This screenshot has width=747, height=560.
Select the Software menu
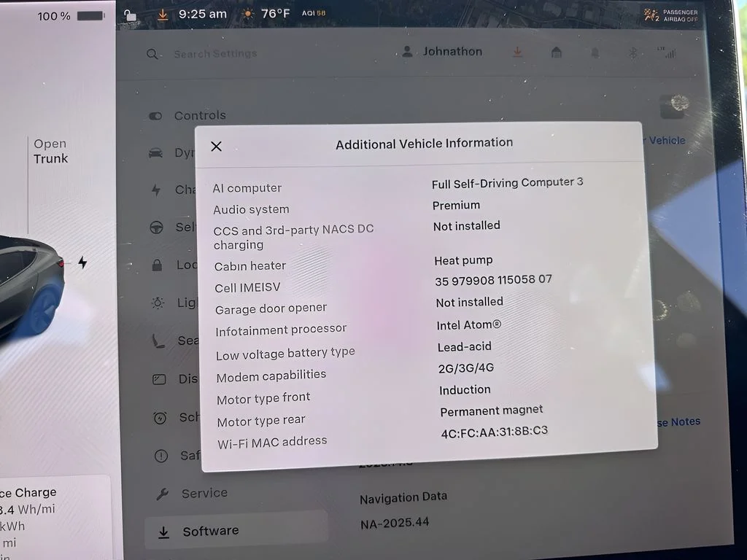236,532
